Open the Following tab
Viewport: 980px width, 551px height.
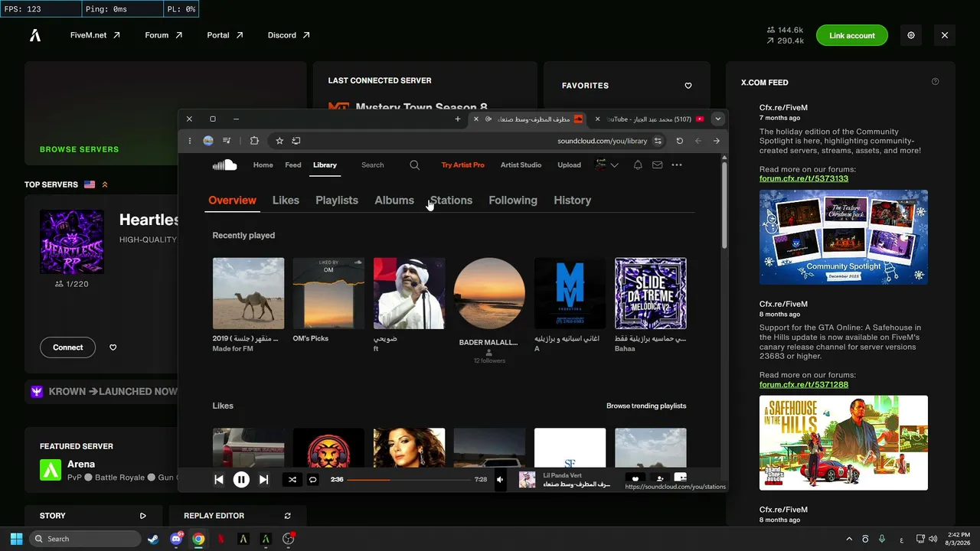[513, 201]
